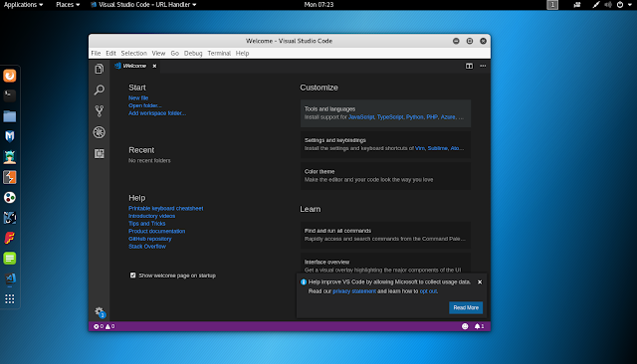Open the Visual Studio Code dock icon
637x364 pixels.
[10, 278]
